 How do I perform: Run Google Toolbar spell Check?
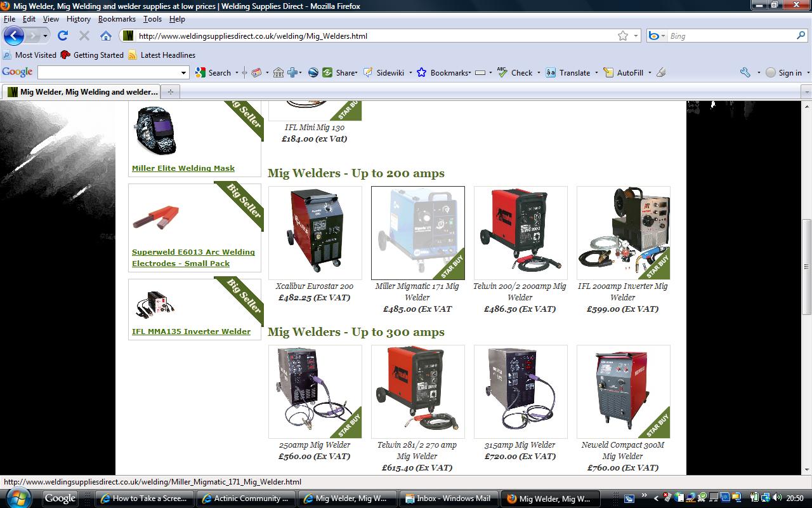pos(514,72)
